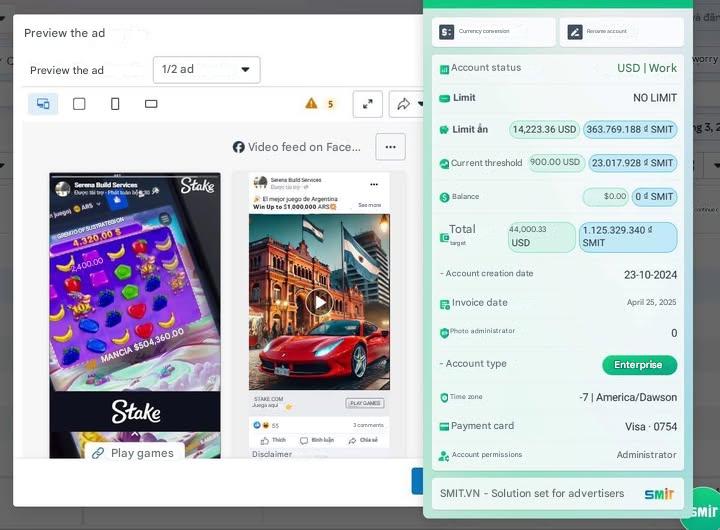Click the Balance dollar icon
This screenshot has width=720, height=530.
click(444, 197)
